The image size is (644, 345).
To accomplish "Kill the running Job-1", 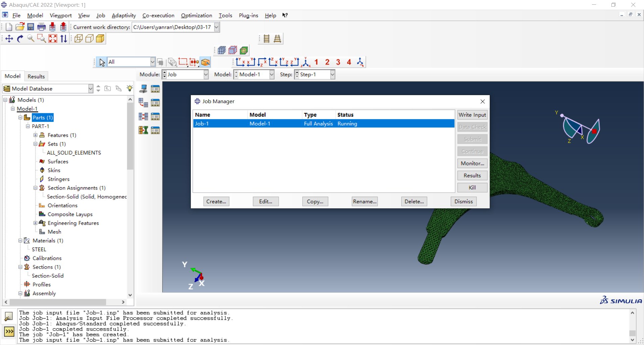I will pos(472,188).
